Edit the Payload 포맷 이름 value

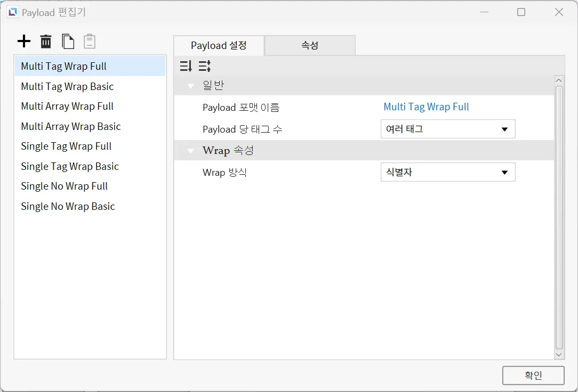click(426, 107)
